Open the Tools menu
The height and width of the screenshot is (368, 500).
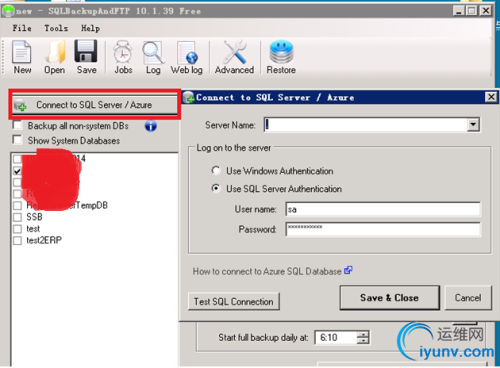56,28
